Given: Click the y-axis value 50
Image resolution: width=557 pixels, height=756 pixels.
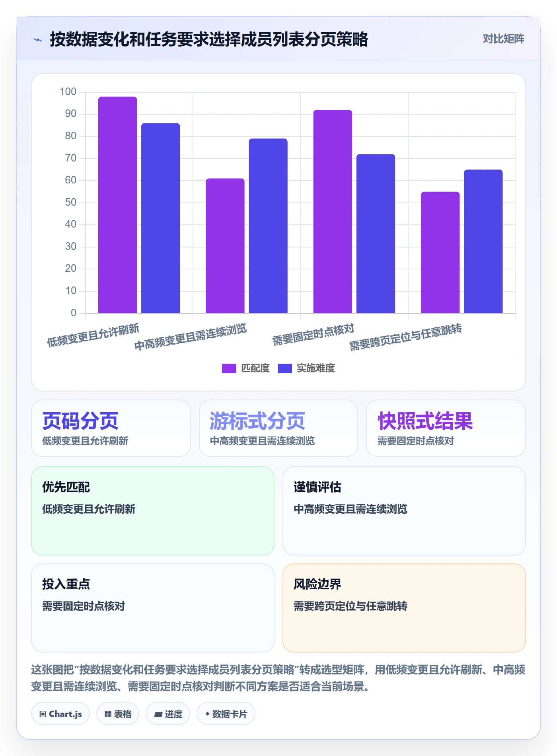Looking at the screenshot, I should point(71,203).
